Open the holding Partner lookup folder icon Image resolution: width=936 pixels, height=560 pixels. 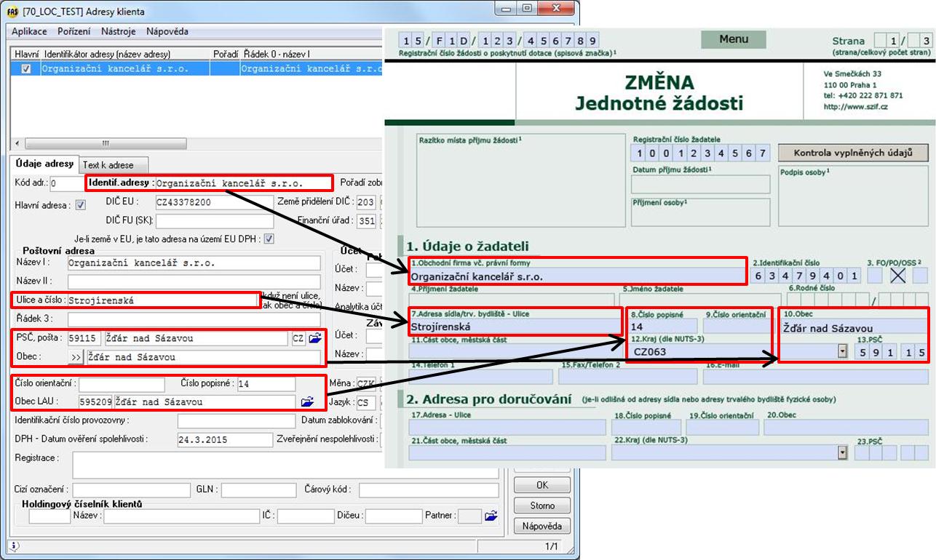coord(491,516)
